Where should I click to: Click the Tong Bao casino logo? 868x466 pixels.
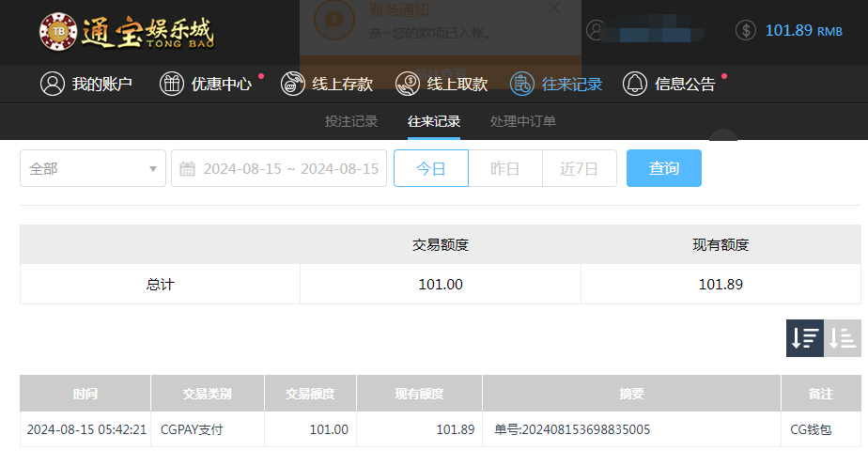(126, 31)
